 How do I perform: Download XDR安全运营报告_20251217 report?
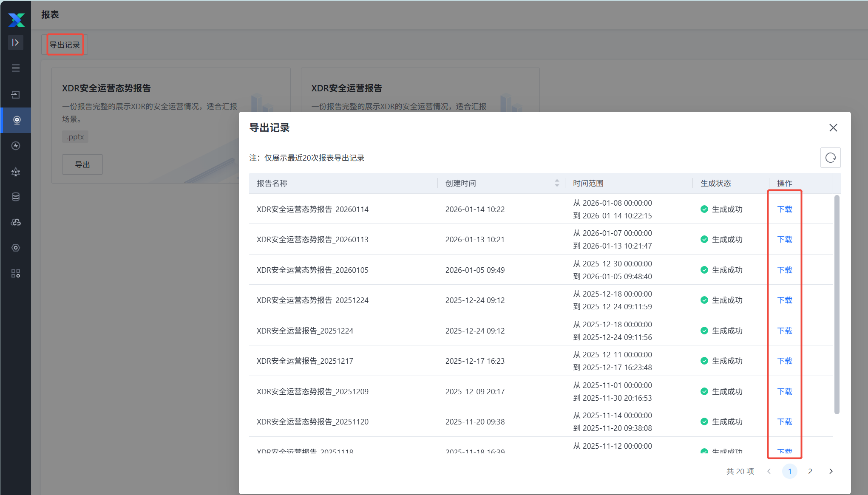click(x=784, y=361)
